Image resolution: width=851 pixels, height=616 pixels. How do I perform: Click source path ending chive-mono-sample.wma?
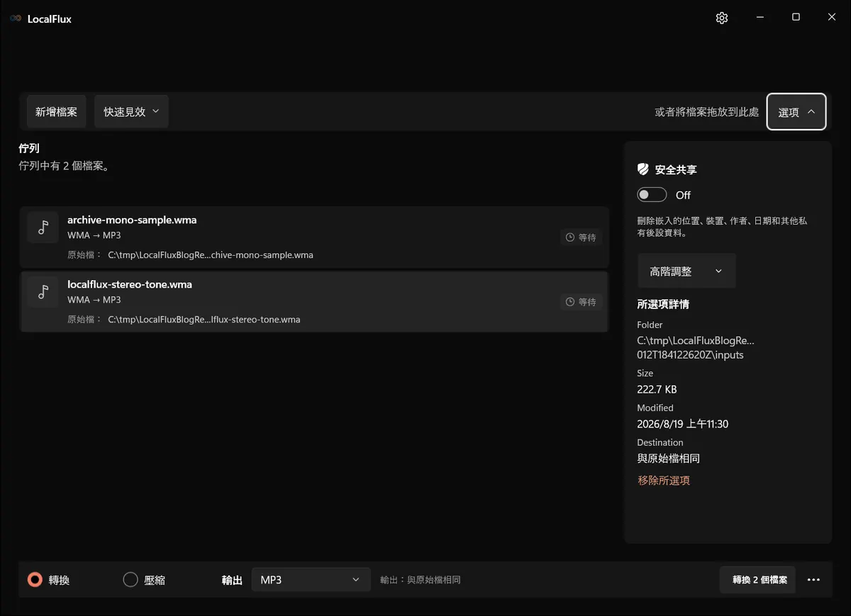(x=211, y=255)
